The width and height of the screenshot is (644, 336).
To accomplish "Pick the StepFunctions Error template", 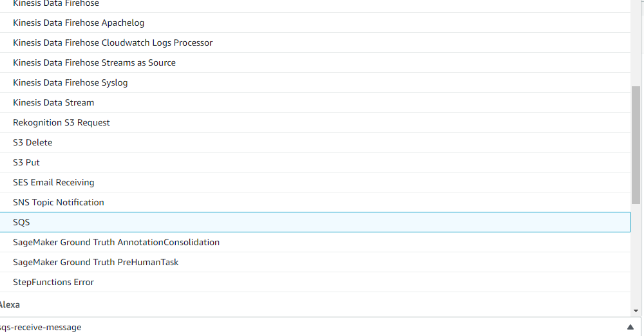I will click(x=315, y=282).
